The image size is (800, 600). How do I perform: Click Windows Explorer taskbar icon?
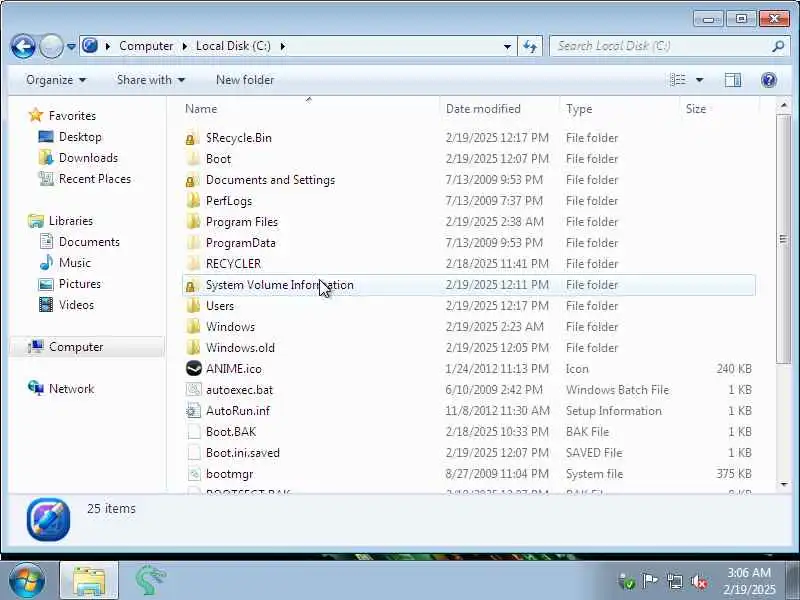point(89,581)
